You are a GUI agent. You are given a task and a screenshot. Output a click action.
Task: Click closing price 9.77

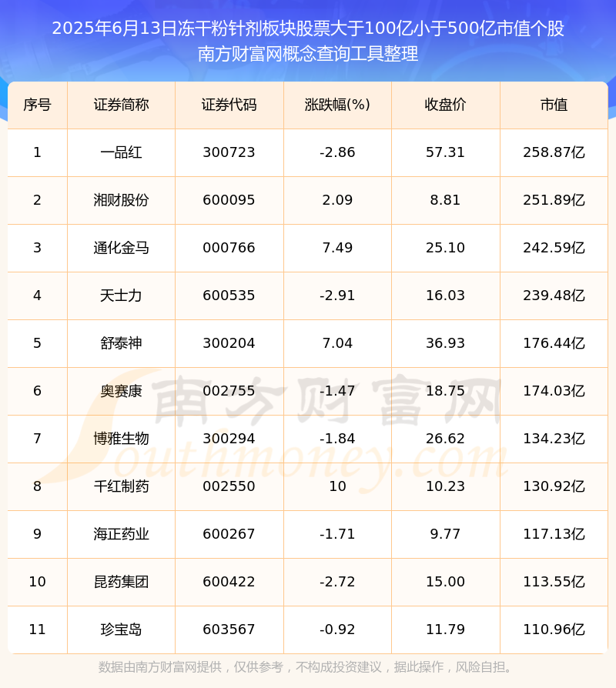445,534
